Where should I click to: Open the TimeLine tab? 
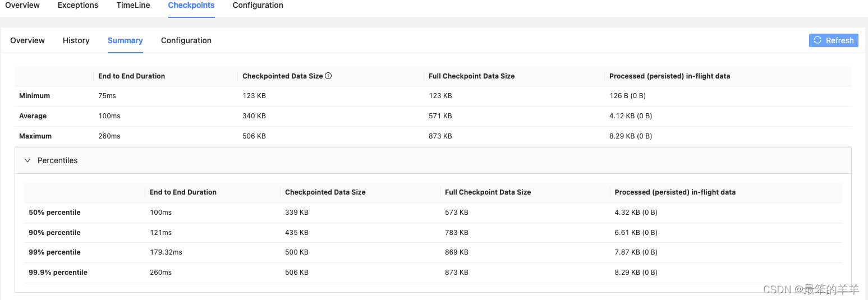(x=134, y=5)
